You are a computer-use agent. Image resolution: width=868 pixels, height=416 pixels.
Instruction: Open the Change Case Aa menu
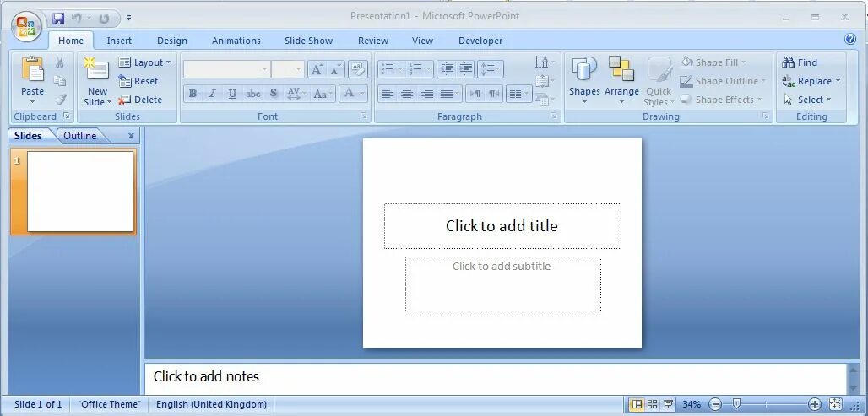(x=323, y=94)
